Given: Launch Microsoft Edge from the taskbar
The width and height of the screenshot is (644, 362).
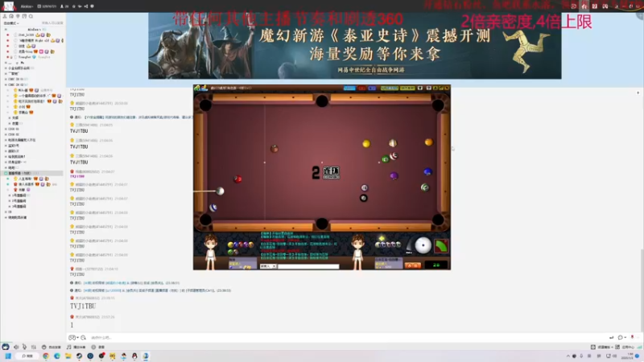Looking at the screenshot, I should (x=56, y=356).
